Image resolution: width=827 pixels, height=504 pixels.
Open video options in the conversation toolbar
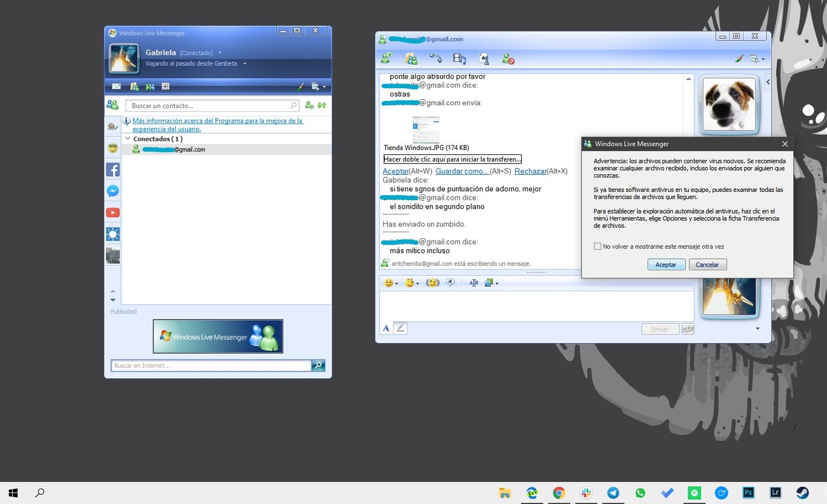[x=460, y=58]
